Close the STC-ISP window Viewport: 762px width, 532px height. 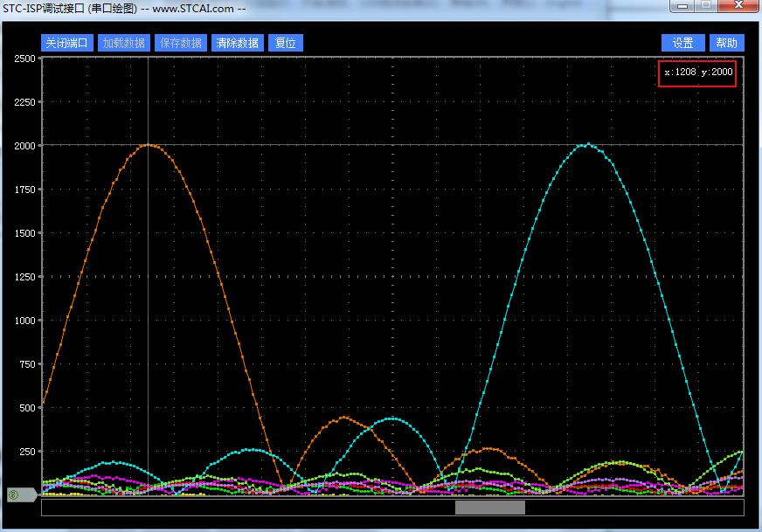(738, 5)
